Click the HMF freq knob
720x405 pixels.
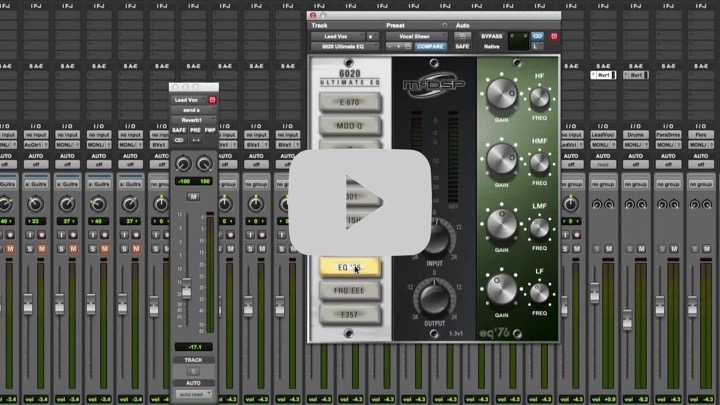pos(540,163)
